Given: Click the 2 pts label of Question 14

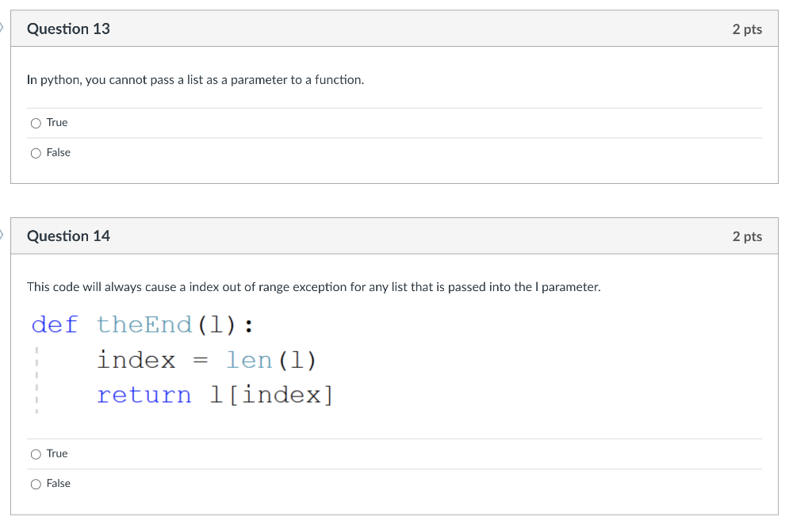Looking at the screenshot, I should (x=747, y=236).
